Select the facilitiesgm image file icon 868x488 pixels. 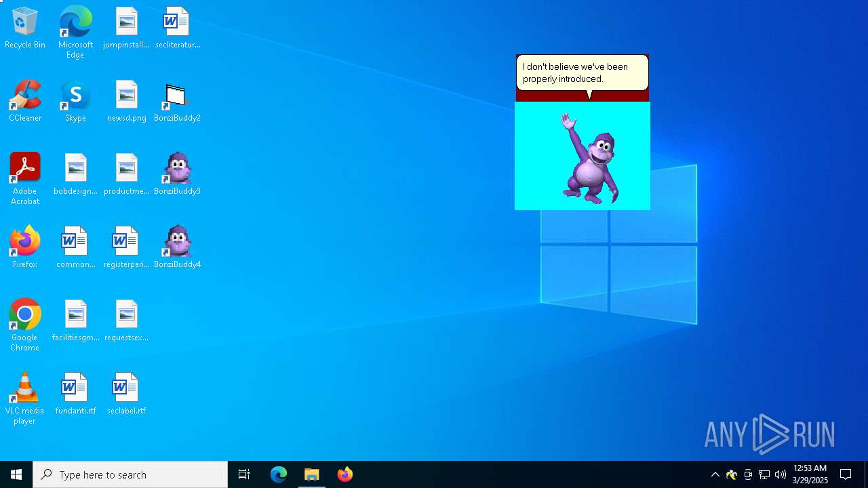click(75, 321)
